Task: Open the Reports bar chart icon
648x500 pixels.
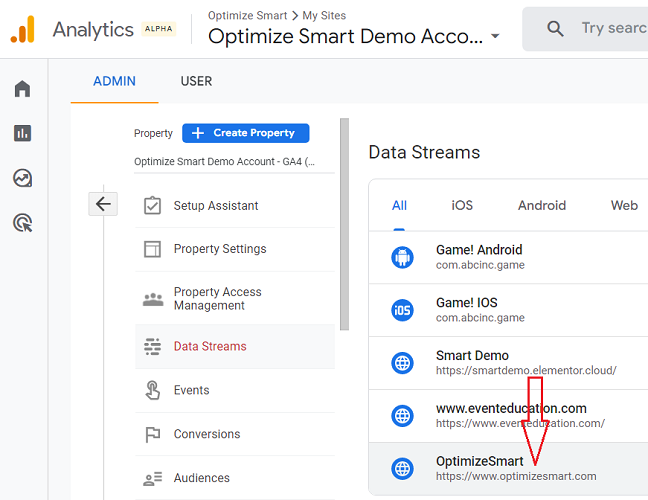Action: (22, 133)
